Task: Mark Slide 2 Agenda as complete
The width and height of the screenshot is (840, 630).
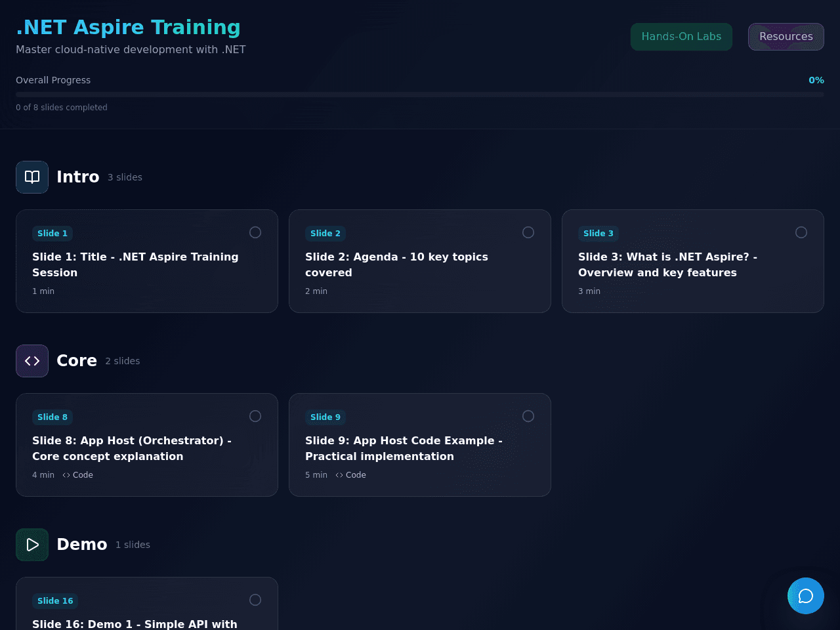Action: (528, 232)
